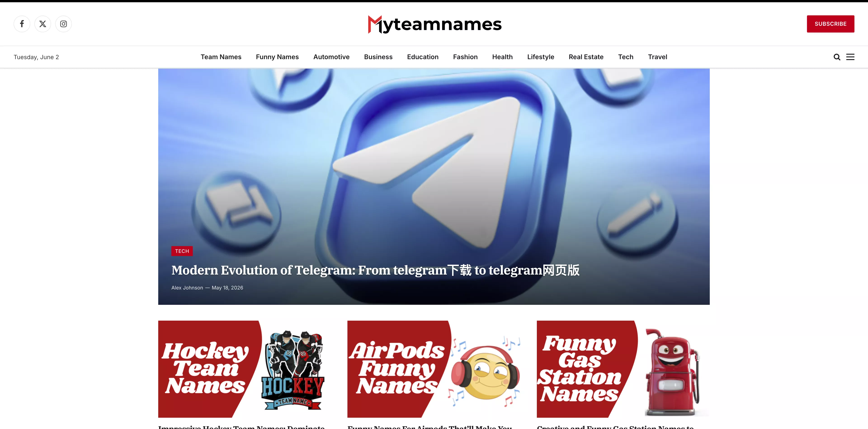Open the Funny Gas Station Names thumbnail
Image resolution: width=868 pixels, height=429 pixels.
[623, 369]
